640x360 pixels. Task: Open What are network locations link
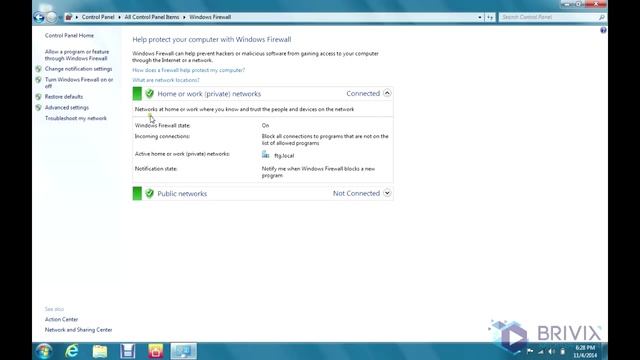tap(166, 80)
